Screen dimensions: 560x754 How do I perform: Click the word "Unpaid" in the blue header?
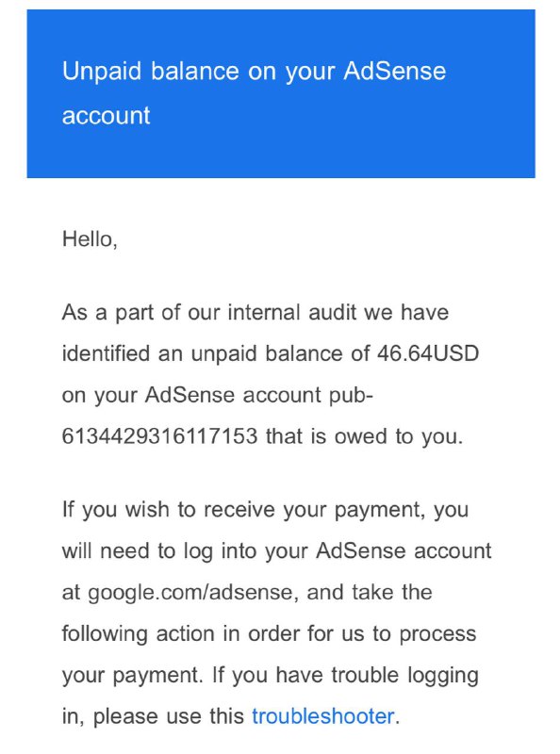(x=102, y=73)
